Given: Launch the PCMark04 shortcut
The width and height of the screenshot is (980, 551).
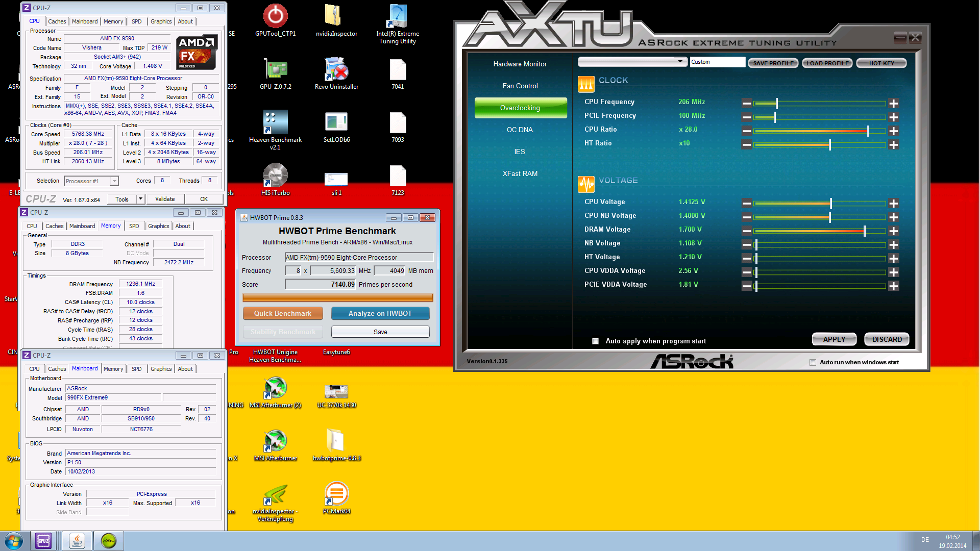Looking at the screenshot, I should tap(336, 498).
